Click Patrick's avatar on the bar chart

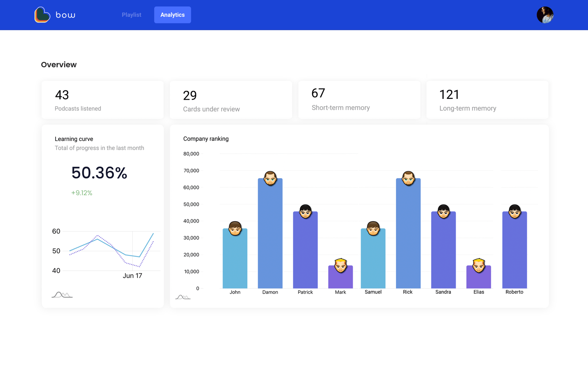[x=305, y=211]
